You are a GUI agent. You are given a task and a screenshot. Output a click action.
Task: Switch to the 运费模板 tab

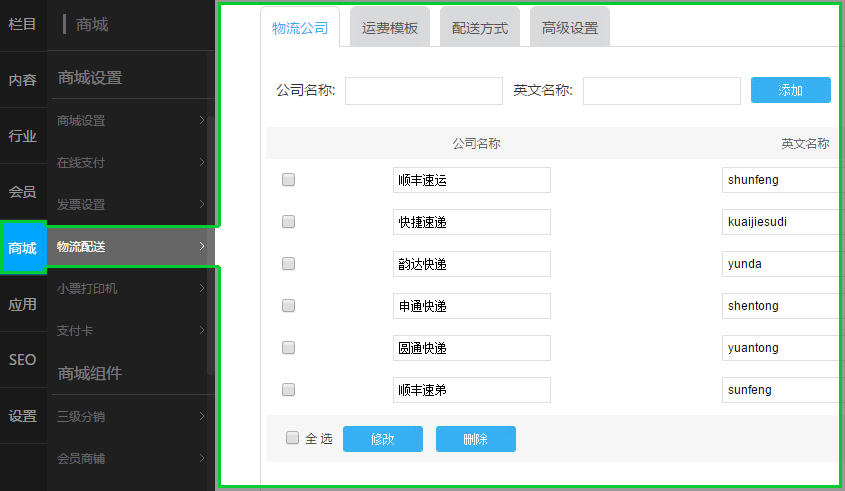(390, 28)
